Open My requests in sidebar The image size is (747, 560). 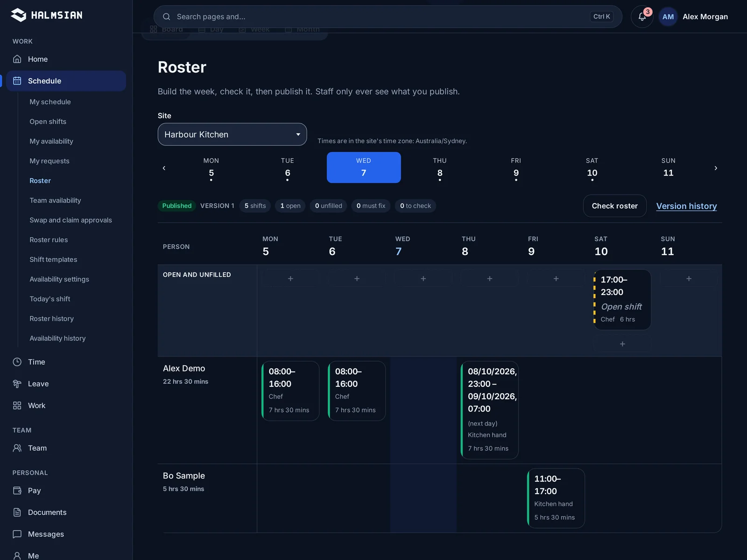coord(49,161)
